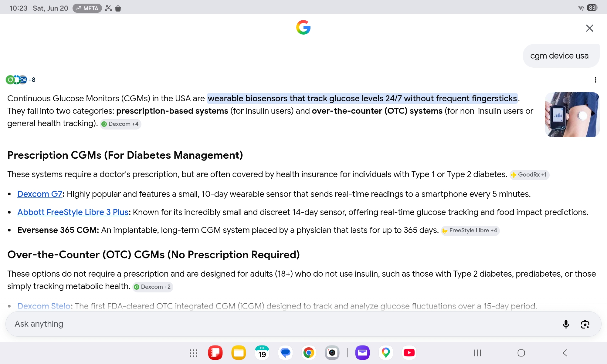Go to the home screen

point(521,353)
